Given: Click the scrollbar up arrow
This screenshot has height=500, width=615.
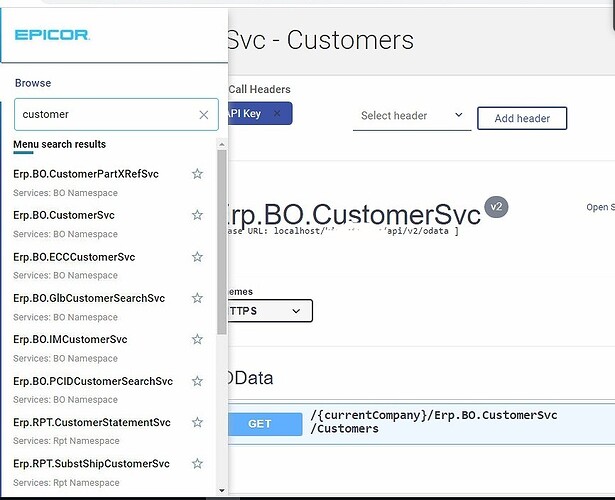Looking at the screenshot, I should click(x=222, y=144).
